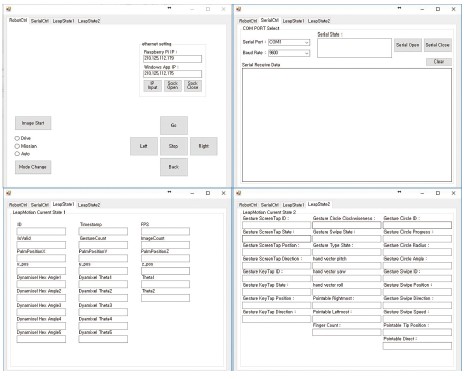The image size is (467, 379).
Task: Click the Gesture KeyTap Position field
Action: click(276, 305)
